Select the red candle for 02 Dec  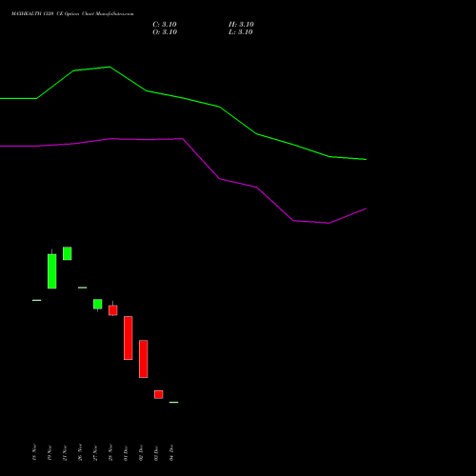coord(144,359)
